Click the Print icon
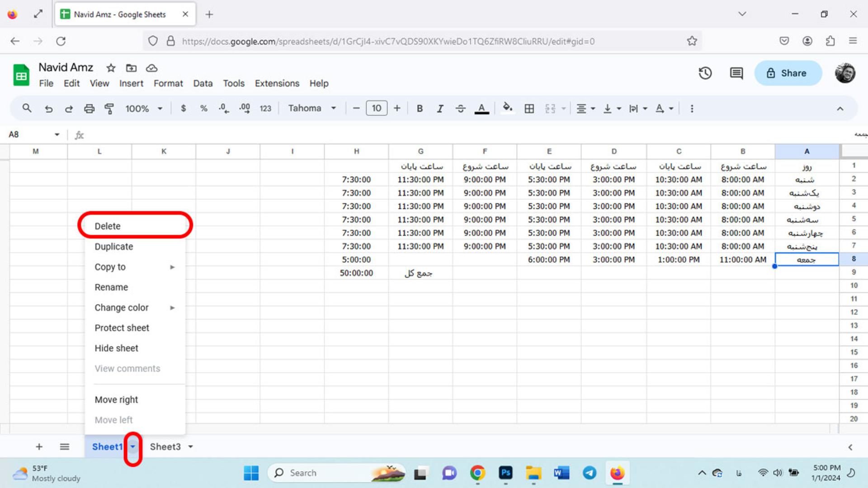Viewport: 868px width, 488px height. pos(89,108)
